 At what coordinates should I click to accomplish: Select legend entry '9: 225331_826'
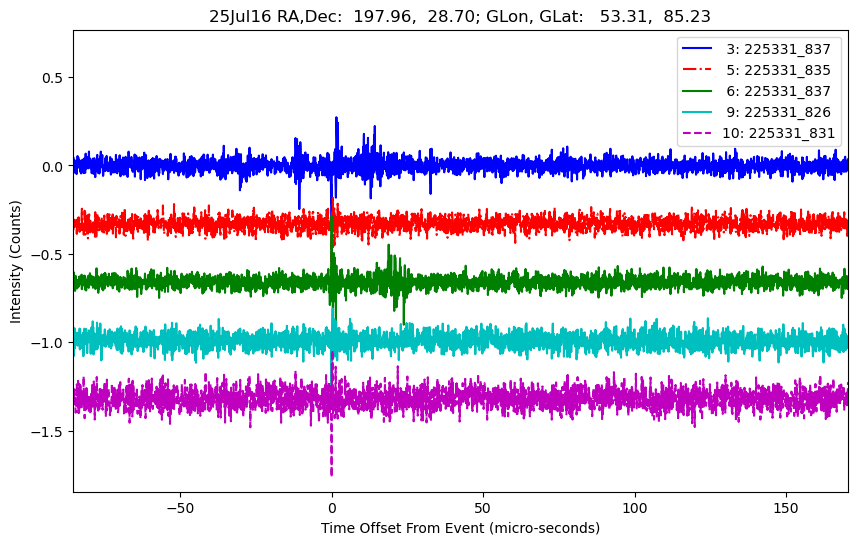click(x=779, y=112)
